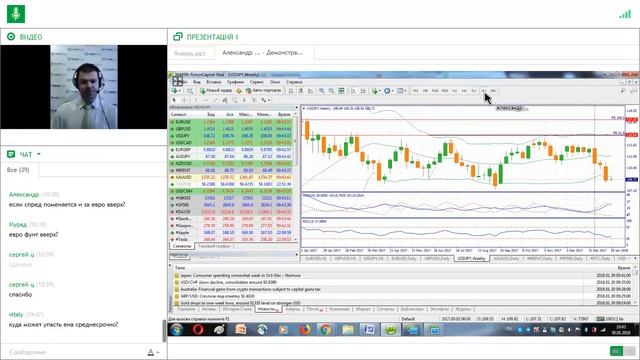Select the cursor arrow tool

pyautogui.click(x=174, y=100)
